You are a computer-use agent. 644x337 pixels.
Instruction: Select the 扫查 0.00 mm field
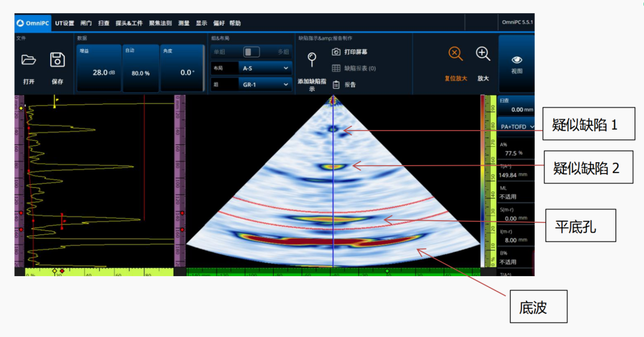(x=516, y=105)
